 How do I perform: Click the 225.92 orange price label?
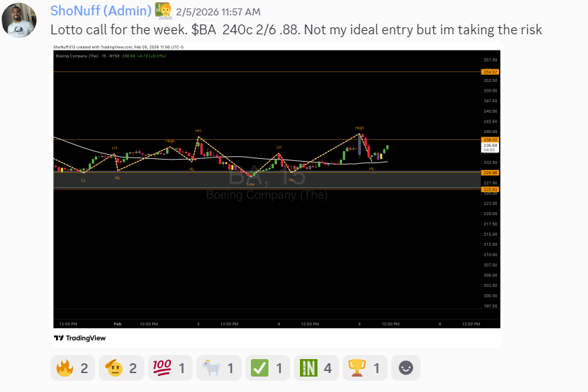tap(490, 190)
